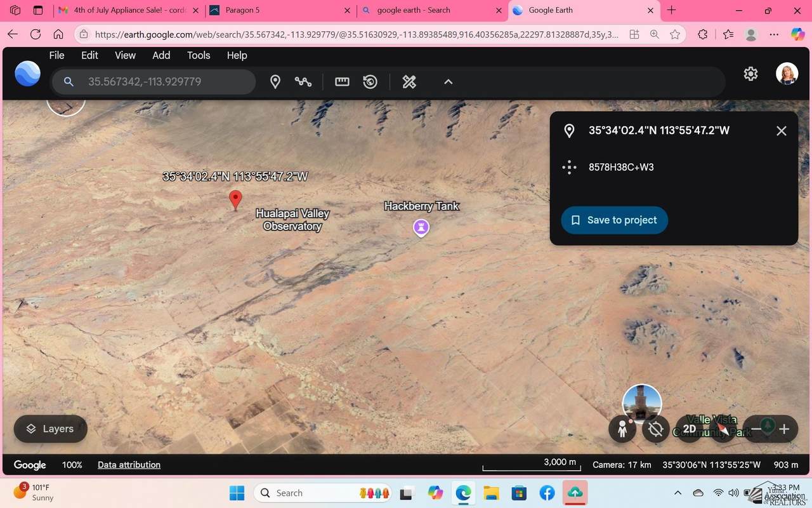Go to the browser home page
The width and height of the screenshot is (812, 508).
click(x=58, y=34)
